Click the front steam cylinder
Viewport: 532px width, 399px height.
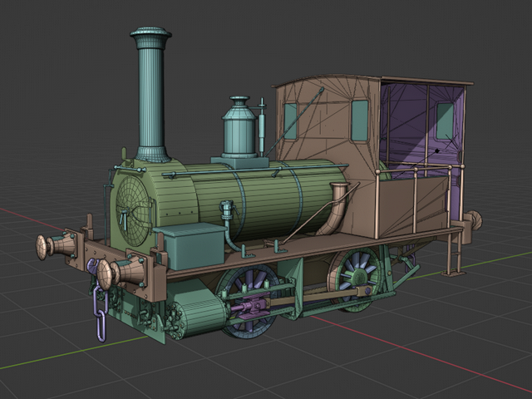click(198, 316)
